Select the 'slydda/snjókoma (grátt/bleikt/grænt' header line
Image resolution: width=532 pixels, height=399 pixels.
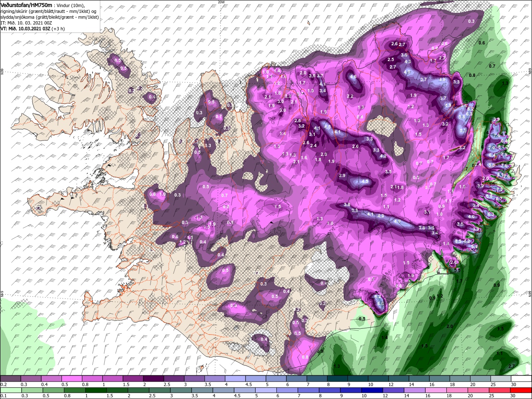pos(49,17)
